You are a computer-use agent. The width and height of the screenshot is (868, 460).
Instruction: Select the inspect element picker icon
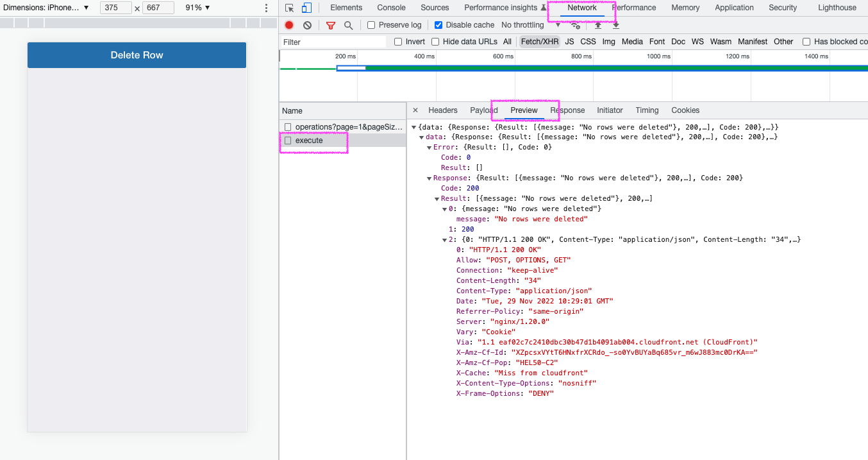coord(290,8)
